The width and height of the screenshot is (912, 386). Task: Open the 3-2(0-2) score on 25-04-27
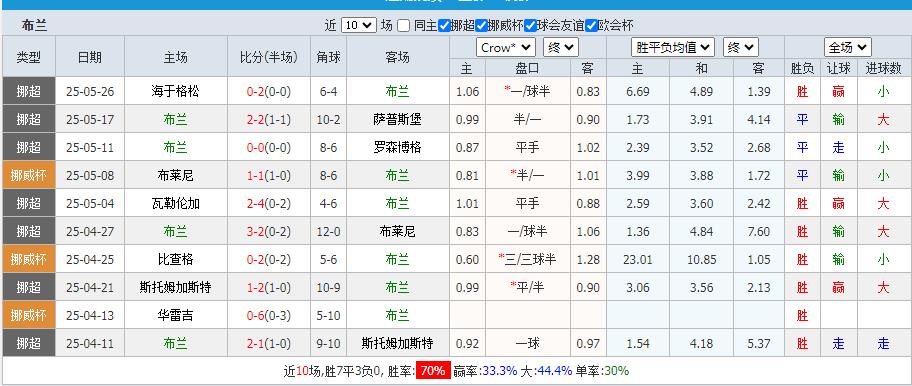tap(269, 231)
